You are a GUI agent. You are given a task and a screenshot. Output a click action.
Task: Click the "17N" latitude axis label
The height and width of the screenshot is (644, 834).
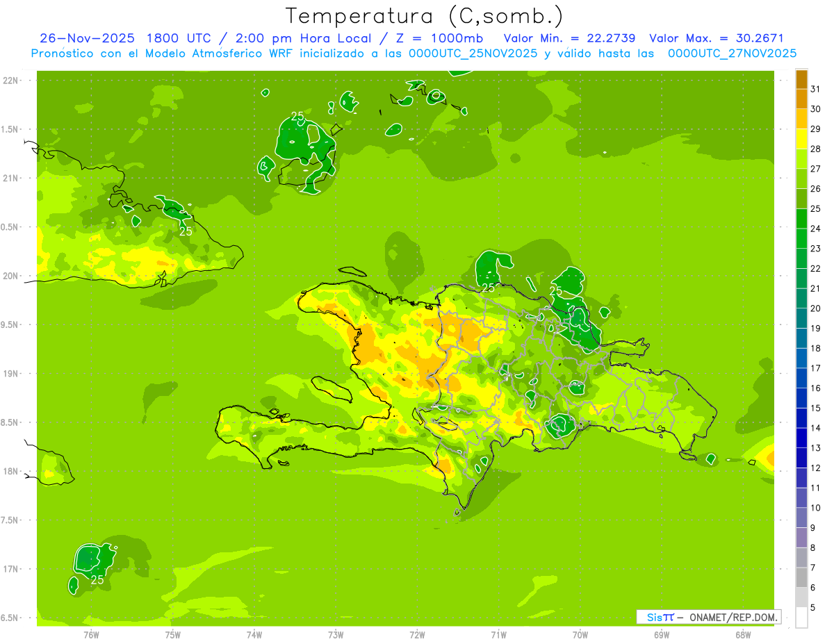pyautogui.click(x=10, y=569)
